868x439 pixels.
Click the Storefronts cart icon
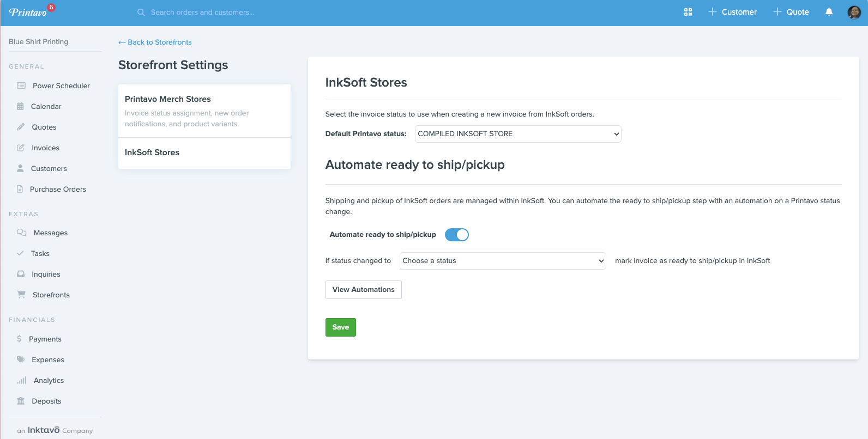pos(21,295)
